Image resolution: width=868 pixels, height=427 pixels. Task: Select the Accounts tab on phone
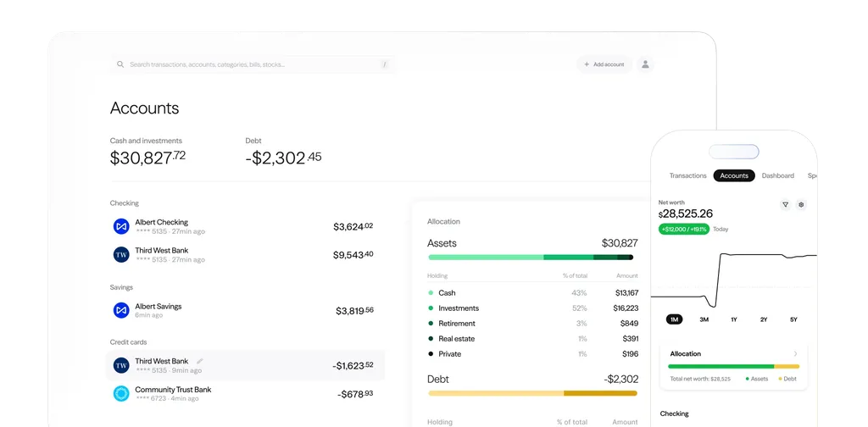pos(734,176)
